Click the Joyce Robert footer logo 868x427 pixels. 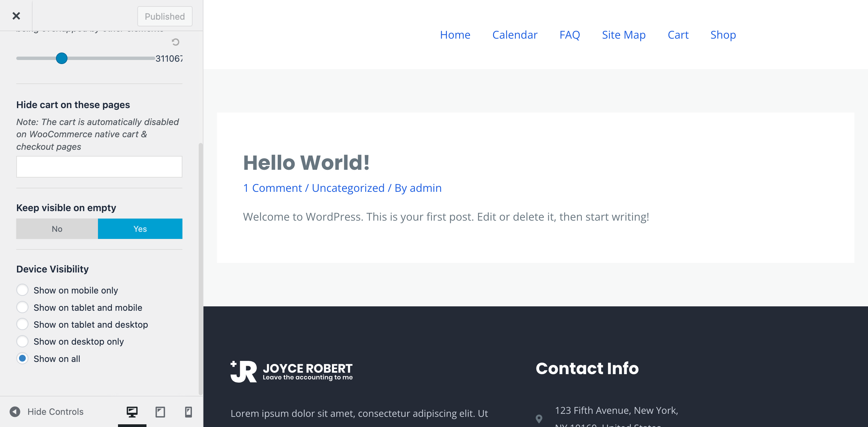[x=292, y=372]
